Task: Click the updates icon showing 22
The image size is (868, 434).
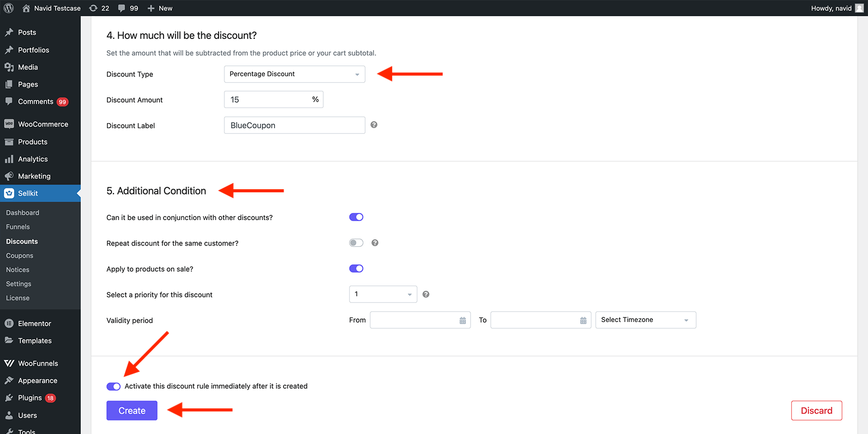Action: point(93,8)
